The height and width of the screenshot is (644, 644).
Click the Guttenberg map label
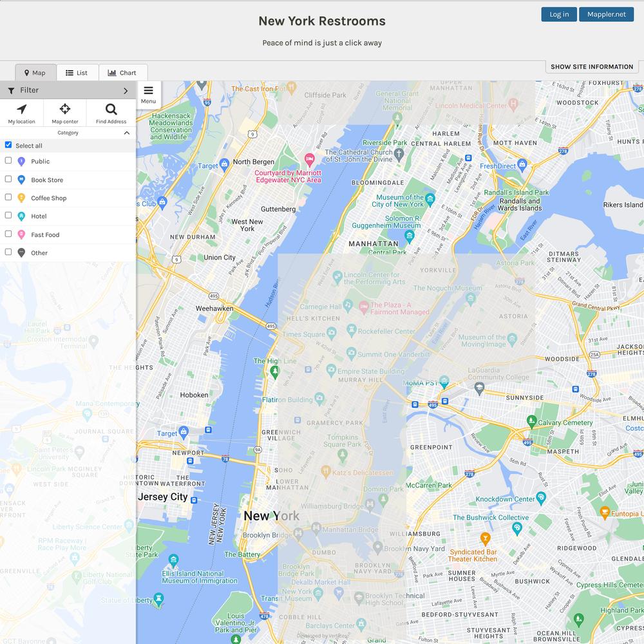click(x=278, y=209)
